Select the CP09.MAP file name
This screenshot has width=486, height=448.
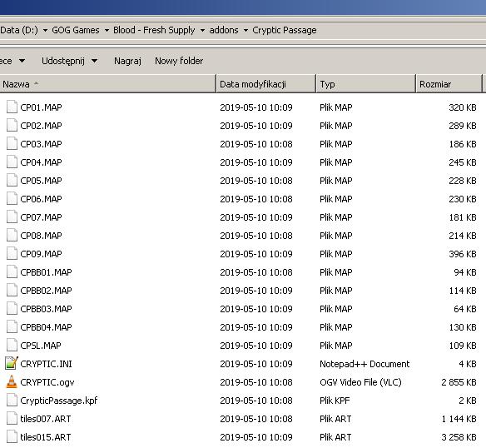41,254
